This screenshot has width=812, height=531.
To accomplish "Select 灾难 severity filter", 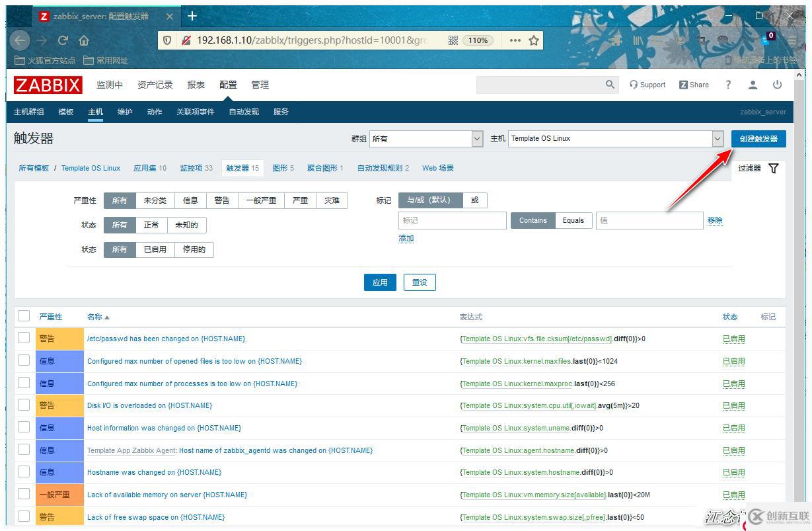I will coord(332,200).
